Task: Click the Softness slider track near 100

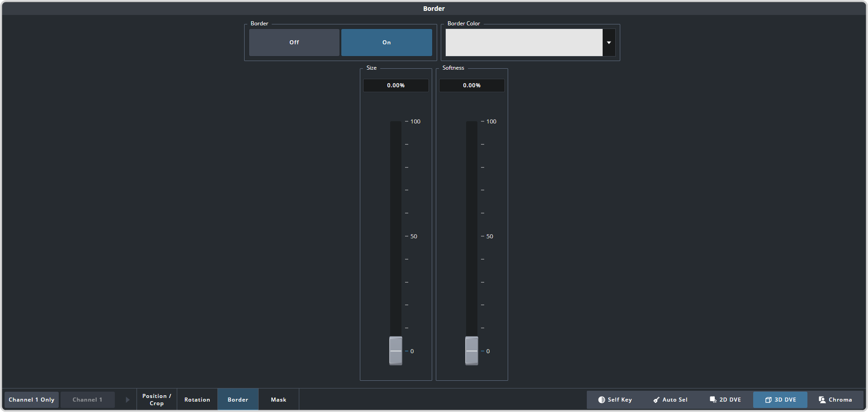Action: pos(472,122)
